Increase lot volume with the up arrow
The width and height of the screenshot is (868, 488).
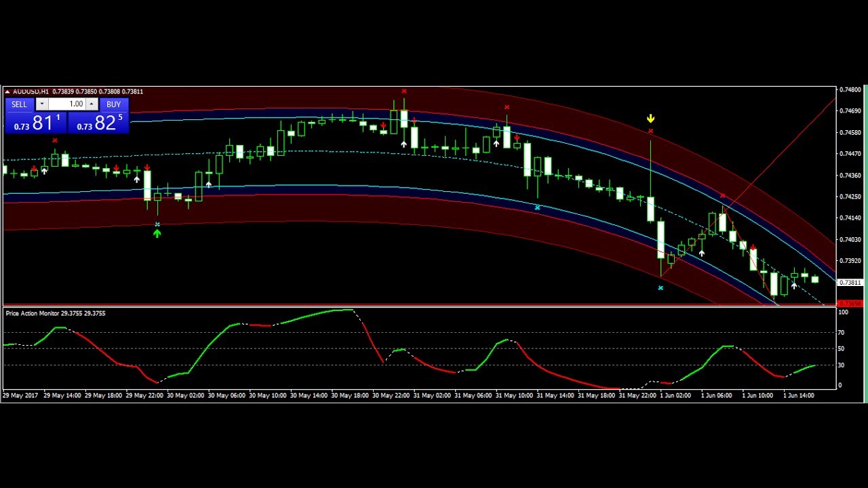pos(91,104)
